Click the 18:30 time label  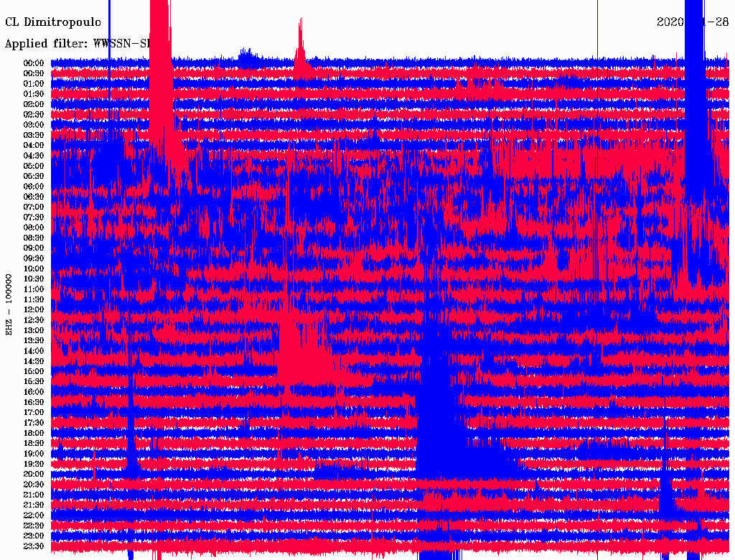[x=34, y=444]
